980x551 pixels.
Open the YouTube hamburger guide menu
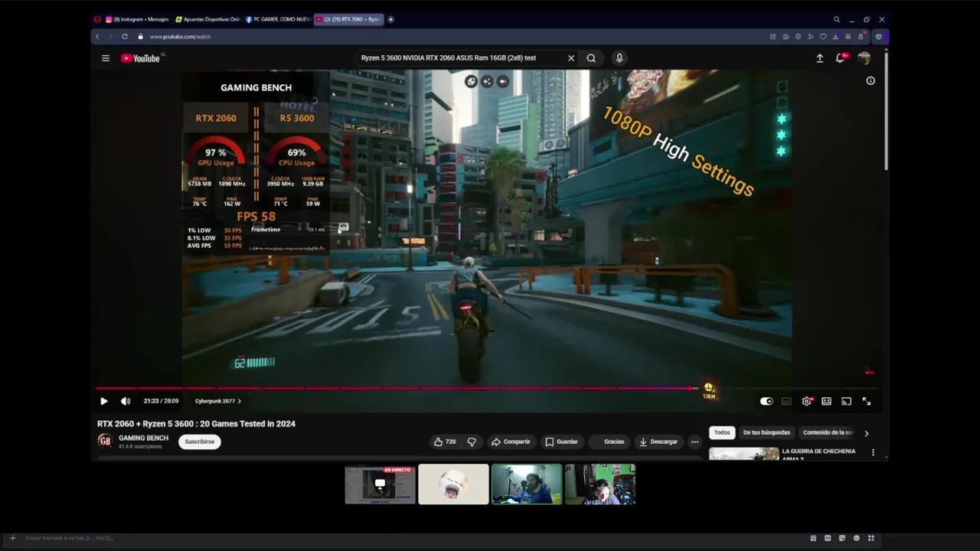[x=106, y=58]
